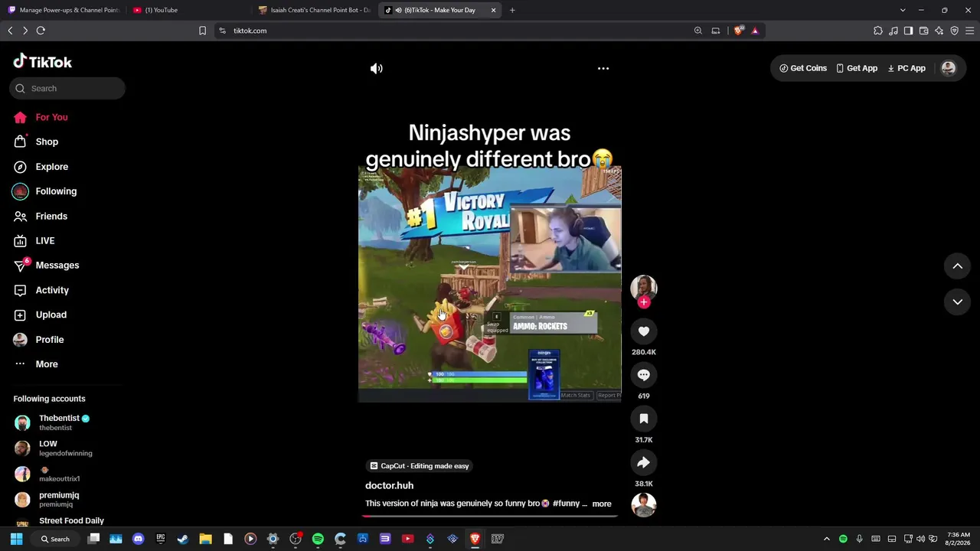The image size is (980, 551).
Task: Expand the caption with more
Action: pyautogui.click(x=602, y=504)
